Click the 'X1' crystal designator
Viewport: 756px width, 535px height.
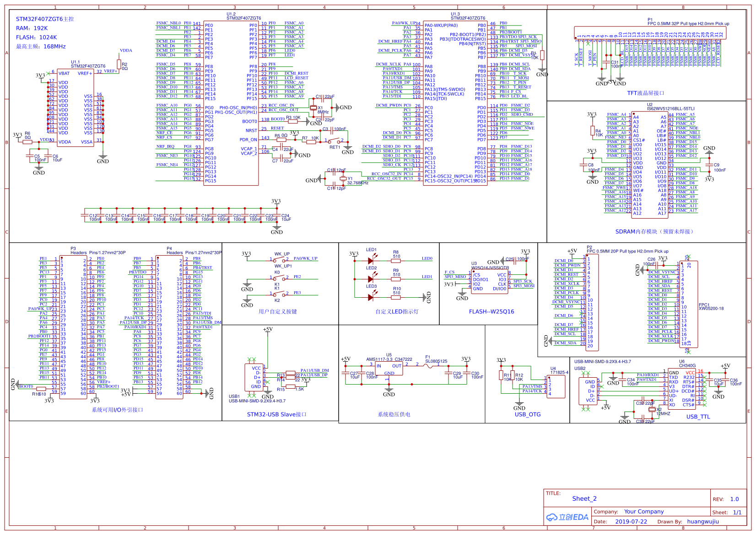[320, 108]
